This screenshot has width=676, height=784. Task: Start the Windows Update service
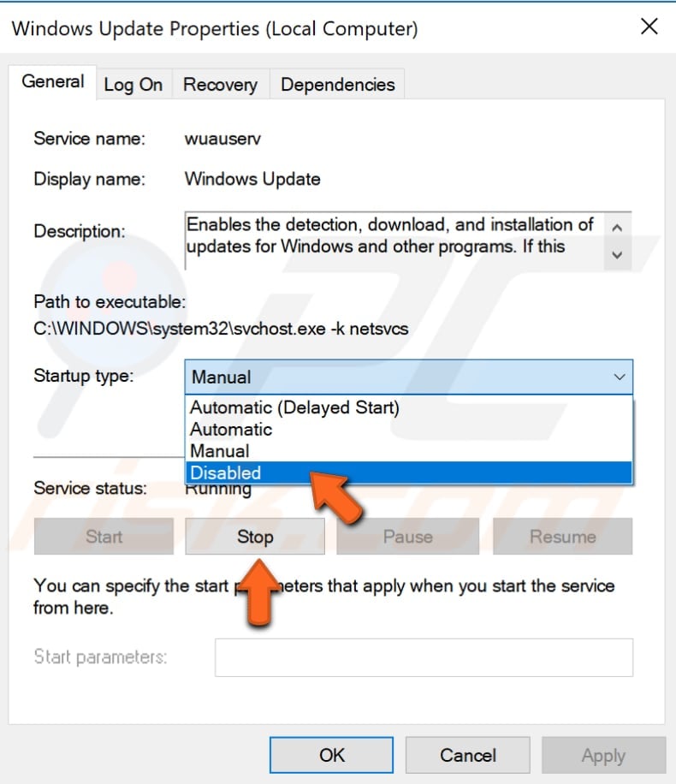click(x=103, y=537)
